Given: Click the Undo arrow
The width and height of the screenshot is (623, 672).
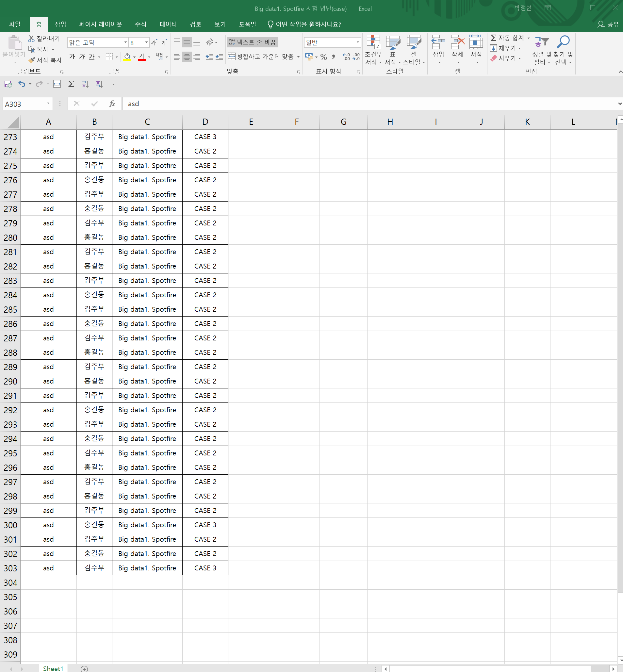Looking at the screenshot, I should tap(22, 84).
